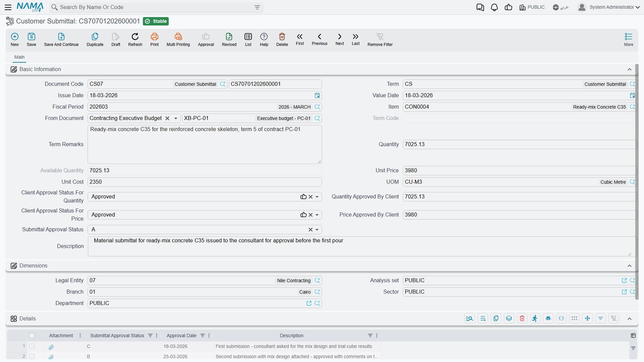
Task: Check the row 1 checkbox in Details
Action: (x=32, y=346)
